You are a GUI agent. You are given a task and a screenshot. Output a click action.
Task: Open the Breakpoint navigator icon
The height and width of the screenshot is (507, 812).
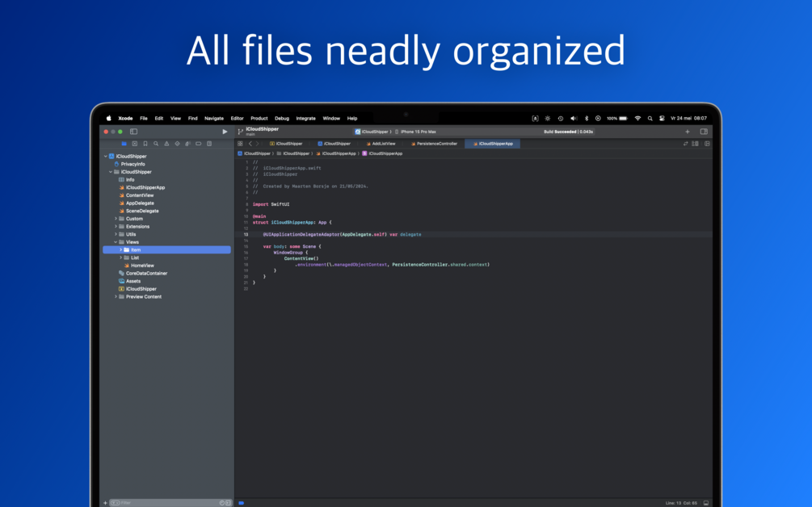click(198, 144)
